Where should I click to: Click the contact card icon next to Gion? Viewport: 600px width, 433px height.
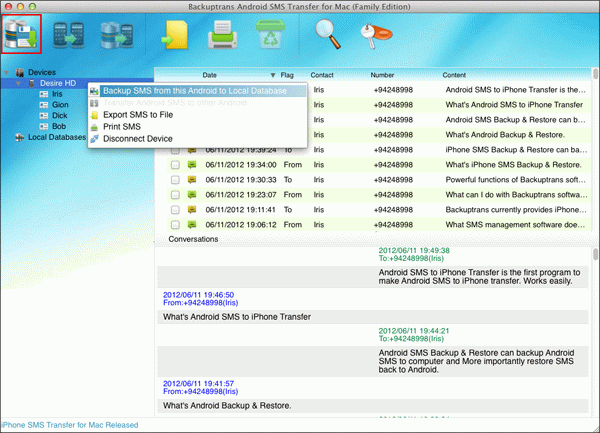(x=44, y=105)
